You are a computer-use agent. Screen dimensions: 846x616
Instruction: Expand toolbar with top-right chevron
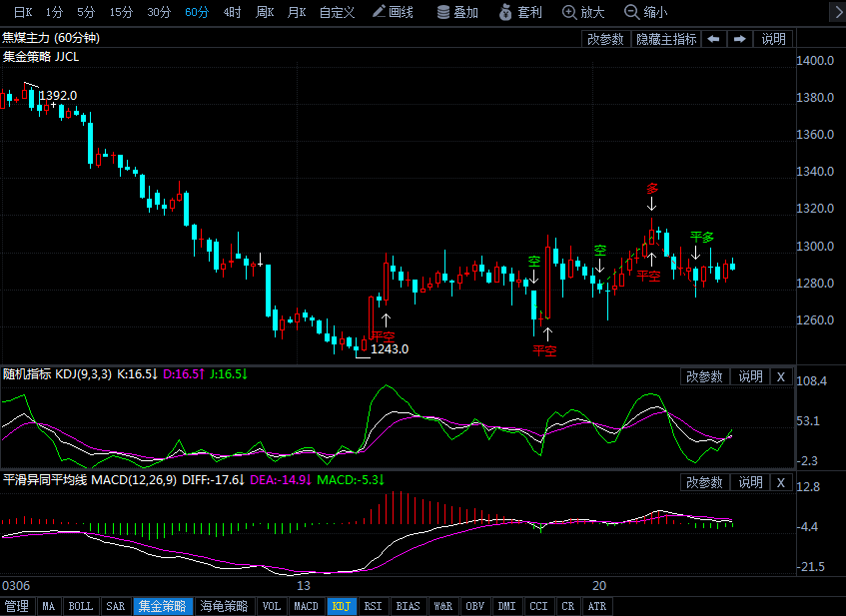coord(837,12)
